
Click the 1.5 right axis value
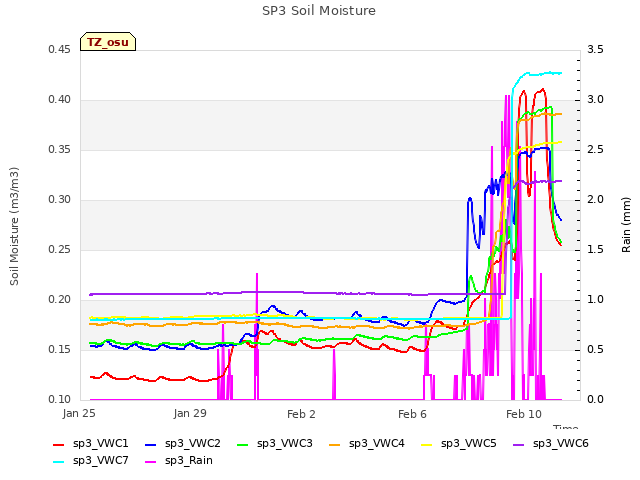(x=596, y=249)
